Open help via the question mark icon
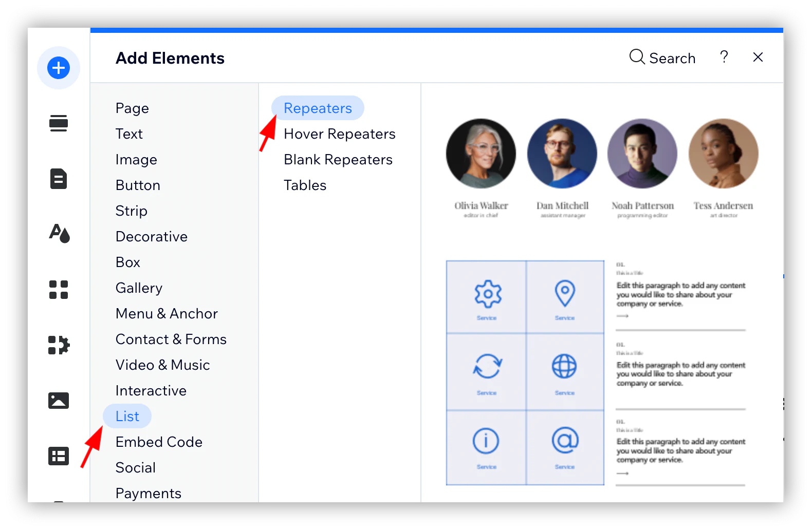 tap(724, 56)
